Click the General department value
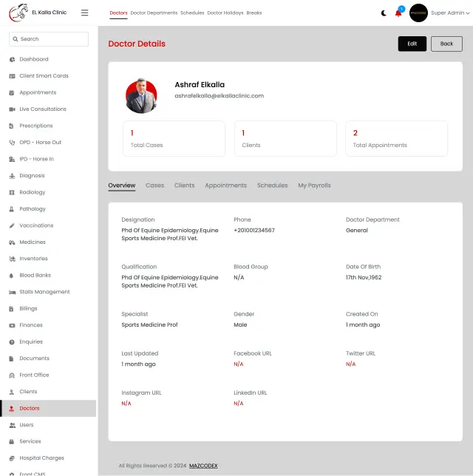Image resolution: width=473 pixels, height=476 pixels. [x=357, y=230]
